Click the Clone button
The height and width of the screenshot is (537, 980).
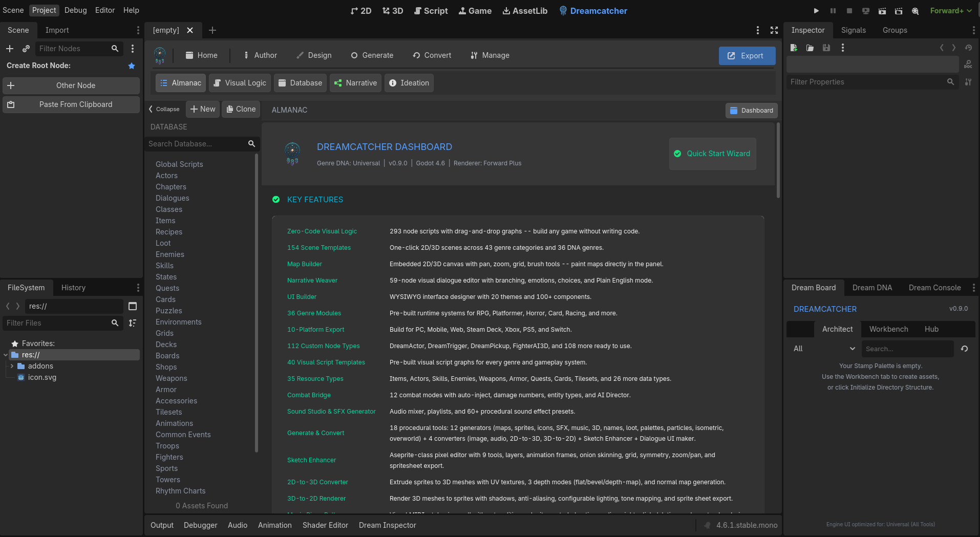coord(241,109)
